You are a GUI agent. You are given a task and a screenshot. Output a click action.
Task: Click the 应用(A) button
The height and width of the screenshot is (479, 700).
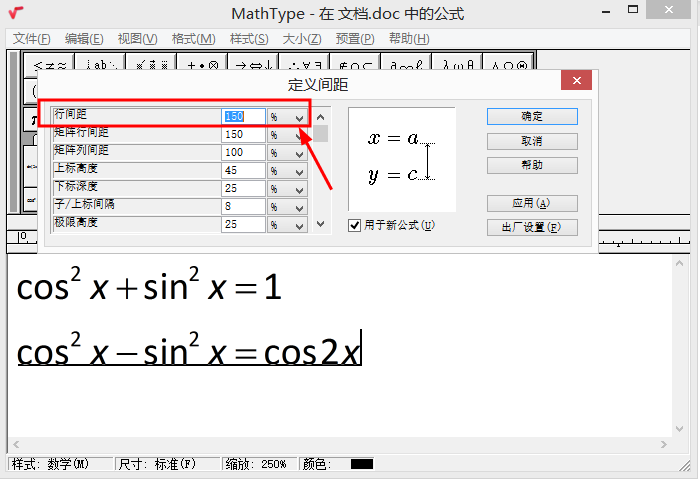click(x=532, y=203)
